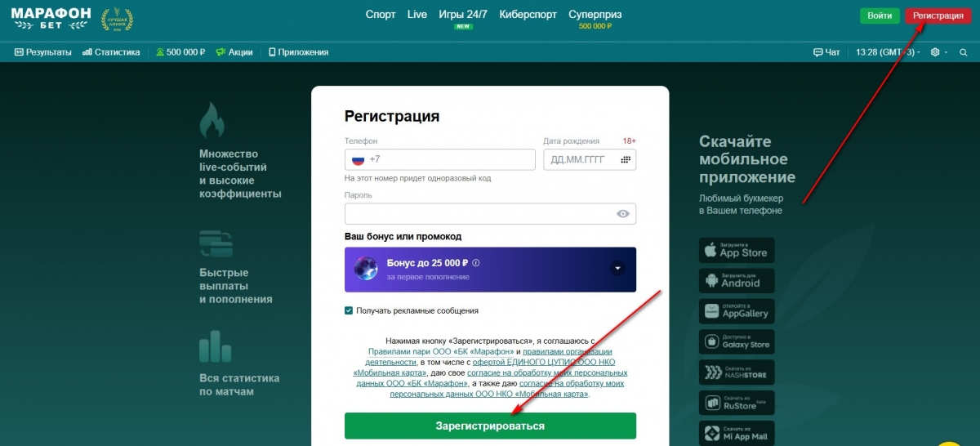Open the RuStore download badge
Screen dimensions: 980x446
click(737, 403)
